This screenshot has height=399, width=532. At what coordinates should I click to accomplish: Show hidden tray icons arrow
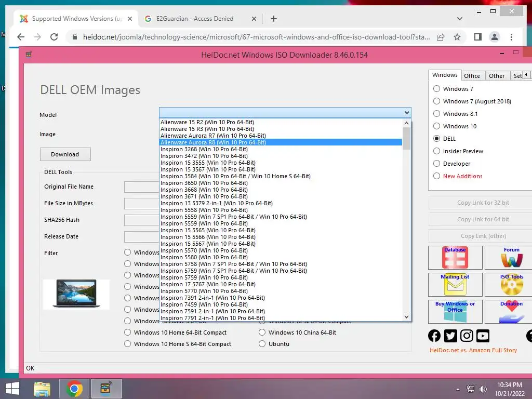pos(458,389)
